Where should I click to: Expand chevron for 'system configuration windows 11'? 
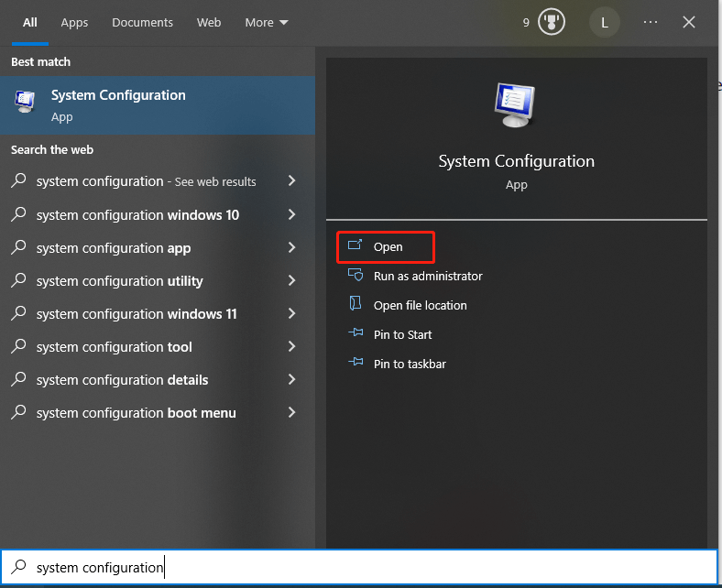click(x=291, y=313)
